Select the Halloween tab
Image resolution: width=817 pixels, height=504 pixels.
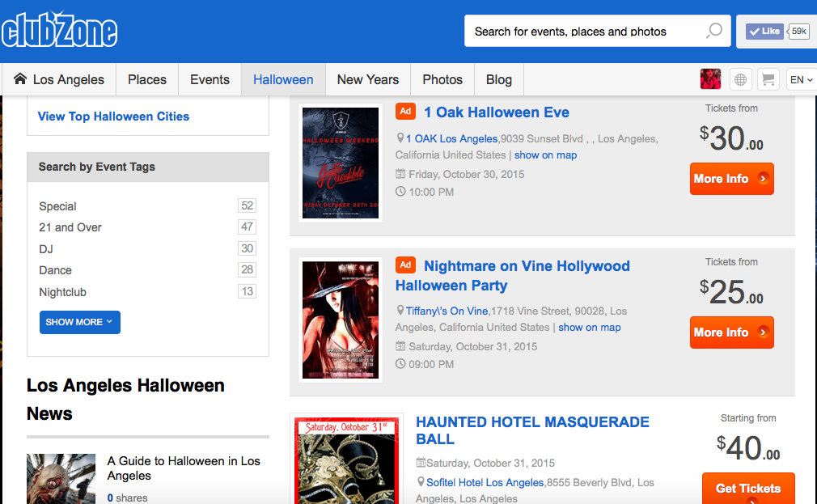[283, 80]
